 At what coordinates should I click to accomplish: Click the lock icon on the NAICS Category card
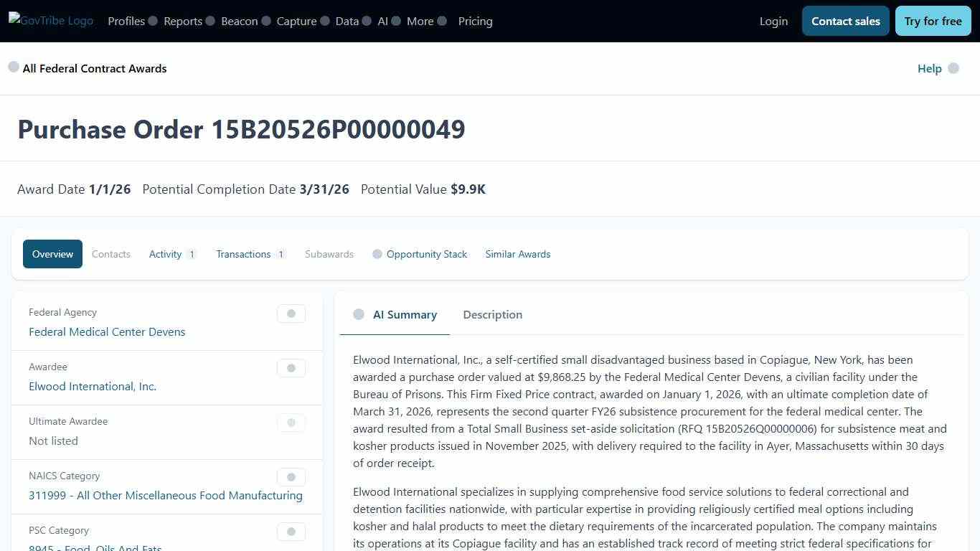click(x=291, y=477)
